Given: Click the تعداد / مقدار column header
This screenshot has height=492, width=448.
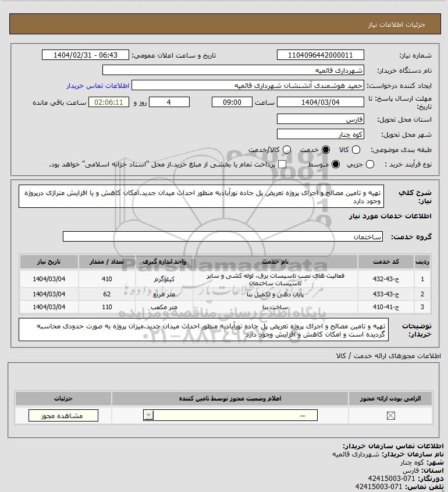Looking at the screenshot, I should [106, 261].
